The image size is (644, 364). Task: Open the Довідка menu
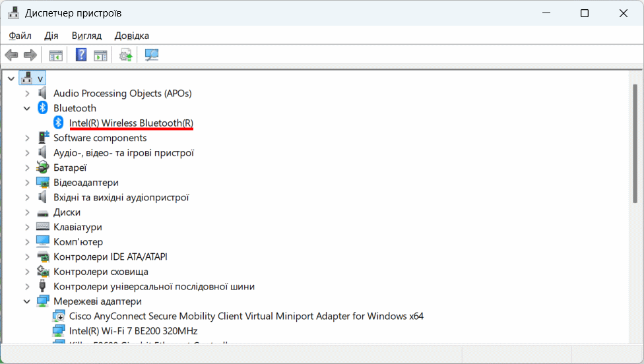pyautogui.click(x=132, y=36)
